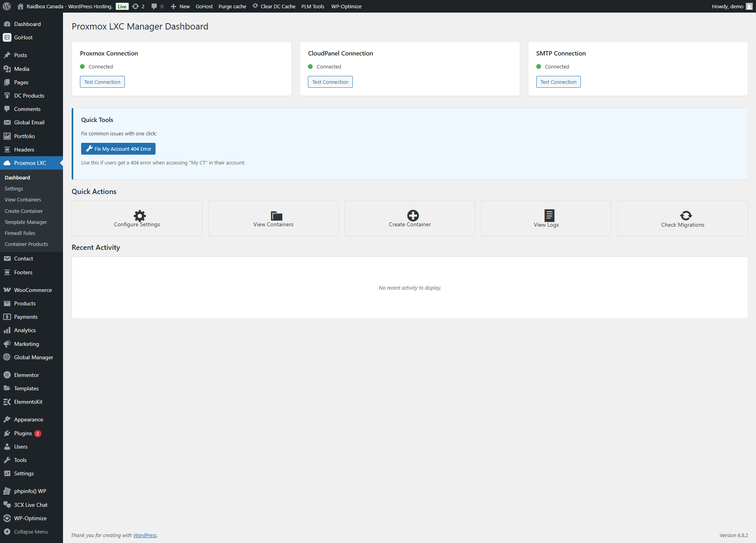Click WordPress logo in admin bar
Viewport: 756px width, 543px height.
point(7,6)
